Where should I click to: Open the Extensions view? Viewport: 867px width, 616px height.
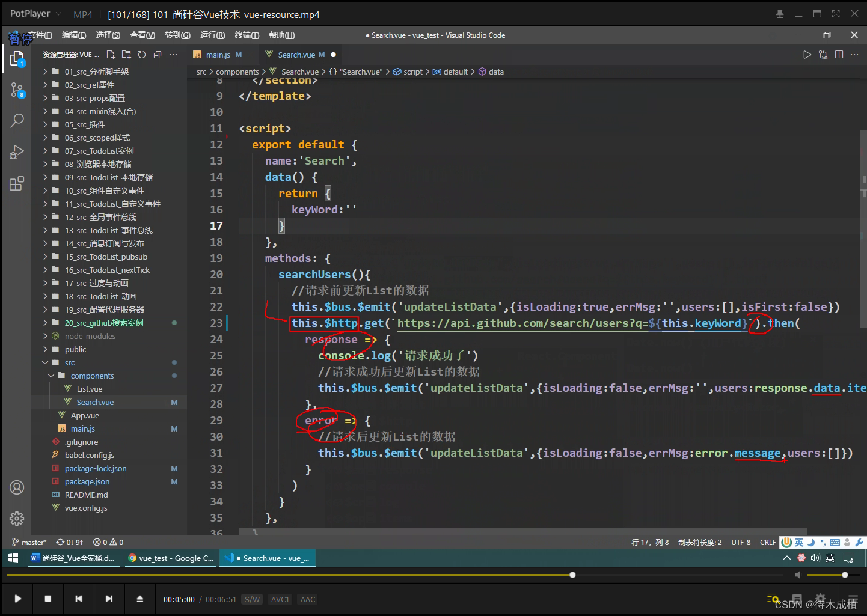(x=17, y=183)
